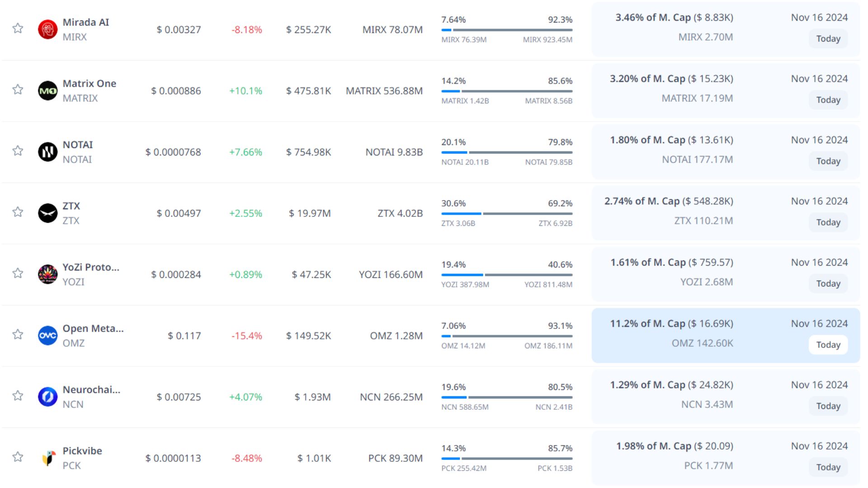
Task: Click the ZTX coin logo icon
Action: click(47, 213)
